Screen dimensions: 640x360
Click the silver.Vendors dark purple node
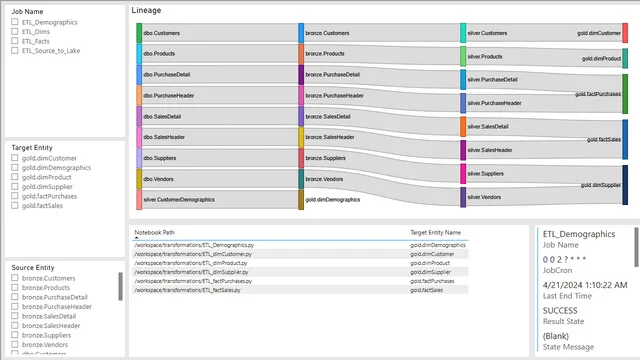(x=463, y=197)
